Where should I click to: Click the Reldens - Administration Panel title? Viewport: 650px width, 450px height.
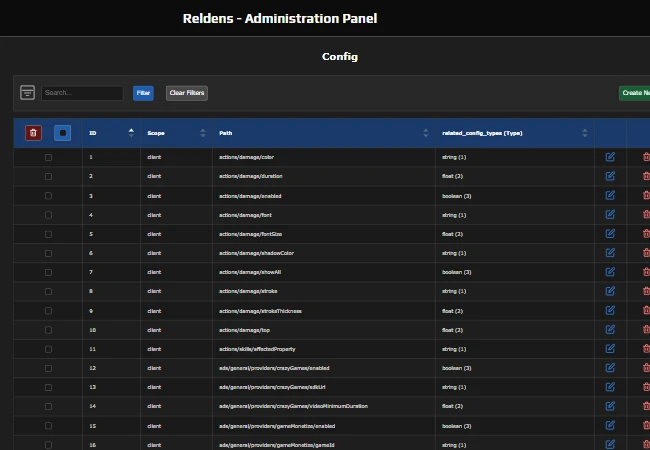[280, 18]
